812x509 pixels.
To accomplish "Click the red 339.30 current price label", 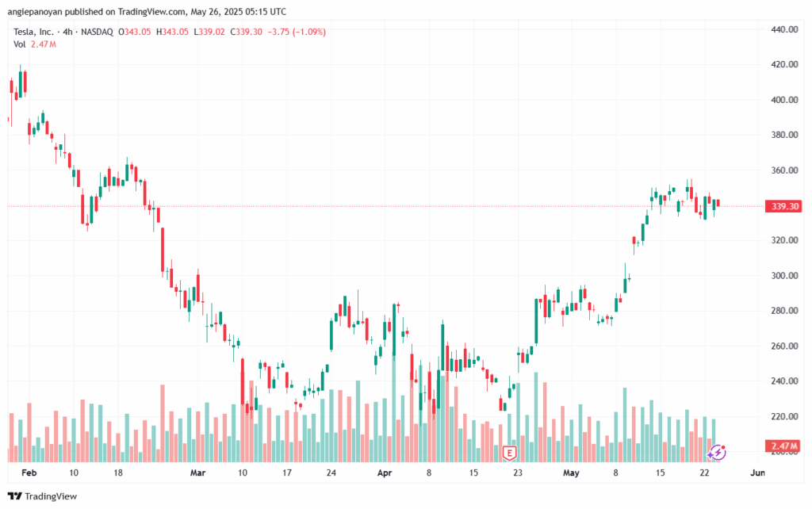I will click(784, 206).
